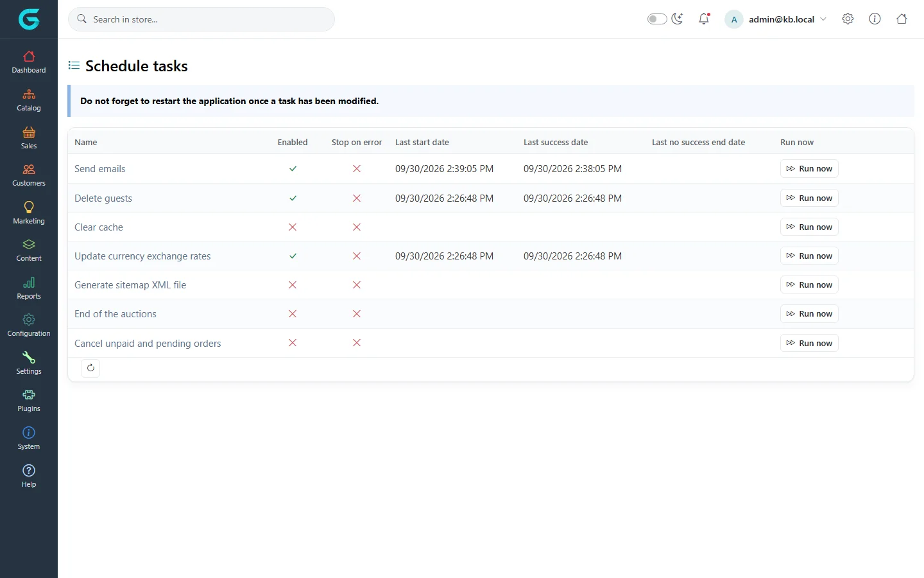The height and width of the screenshot is (578, 924).
Task: Refresh the schedule tasks grid
Action: [90, 368]
